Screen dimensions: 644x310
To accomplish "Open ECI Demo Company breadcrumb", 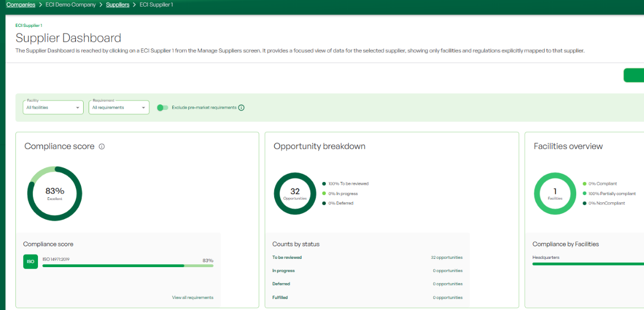I will click(x=70, y=5).
